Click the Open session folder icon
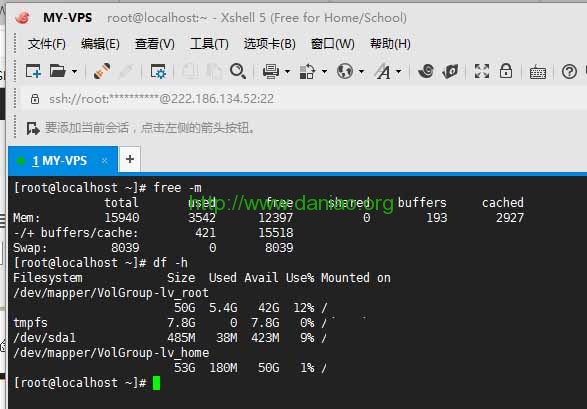This screenshot has height=409, width=587. pos(58,71)
